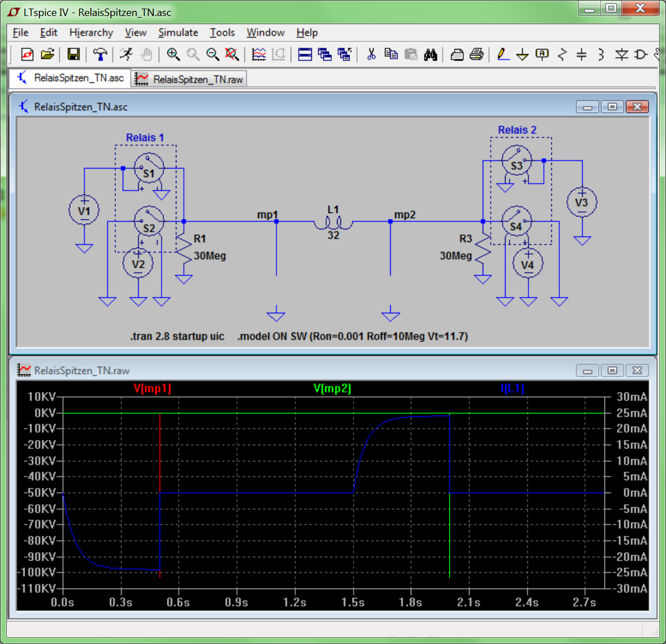Screen dimensions: 666x644
Task: Click the Find binoculars icon
Action: click(x=431, y=54)
